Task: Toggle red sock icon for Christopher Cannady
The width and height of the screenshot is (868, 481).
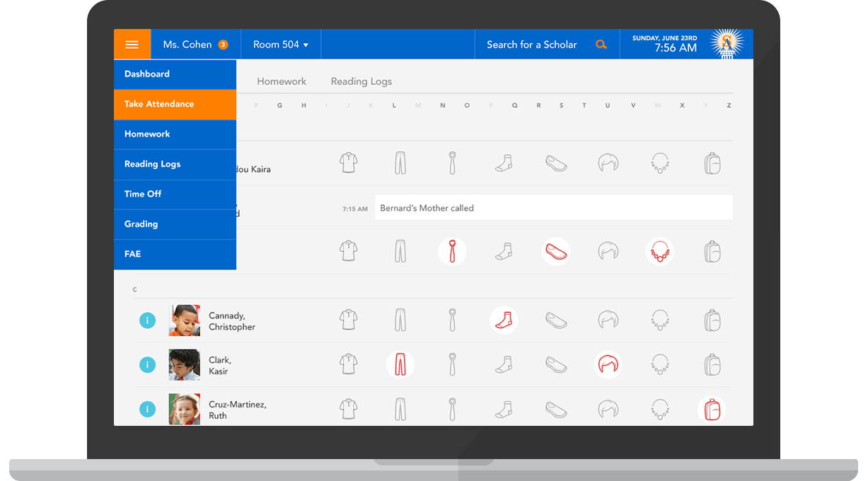Action: pos(504,320)
